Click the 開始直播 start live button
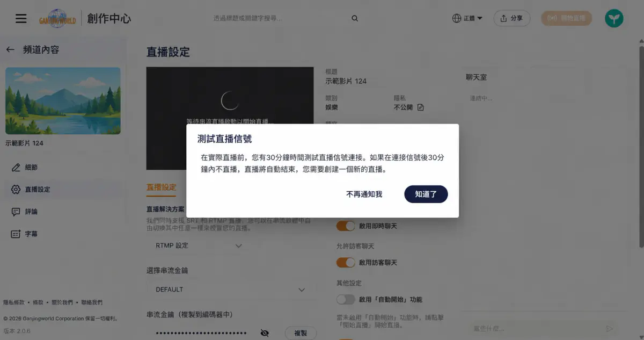This screenshot has height=340, width=644. pyautogui.click(x=566, y=18)
